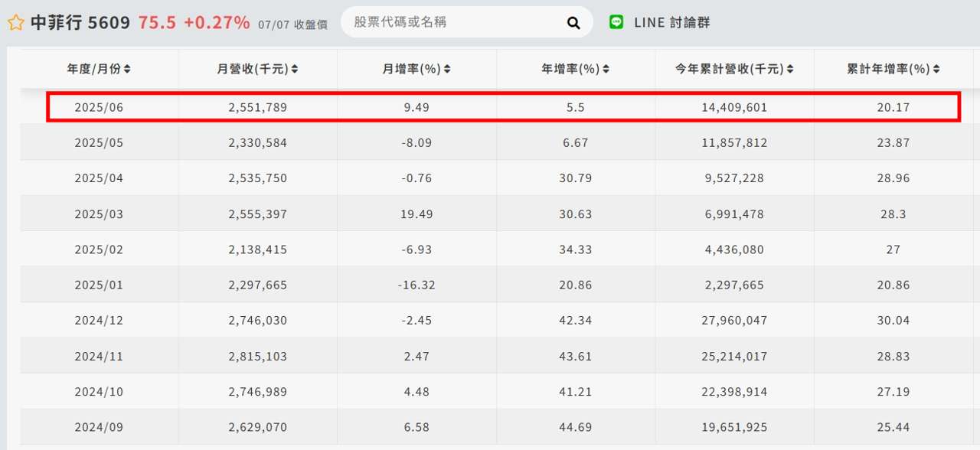The height and width of the screenshot is (450, 980).
Task: Click yearly growth value 6.67
Action: tap(575, 143)
